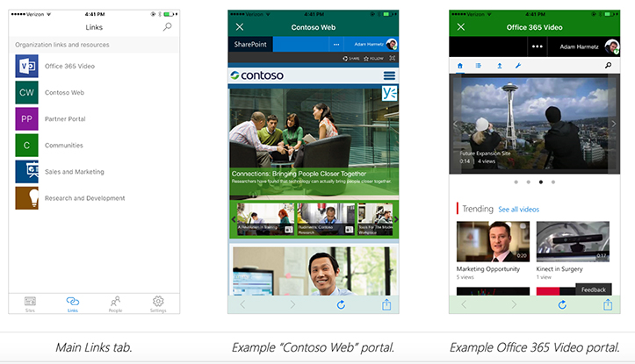
Task: Open the CW Contoso Web tile
Action: [26, 92]
